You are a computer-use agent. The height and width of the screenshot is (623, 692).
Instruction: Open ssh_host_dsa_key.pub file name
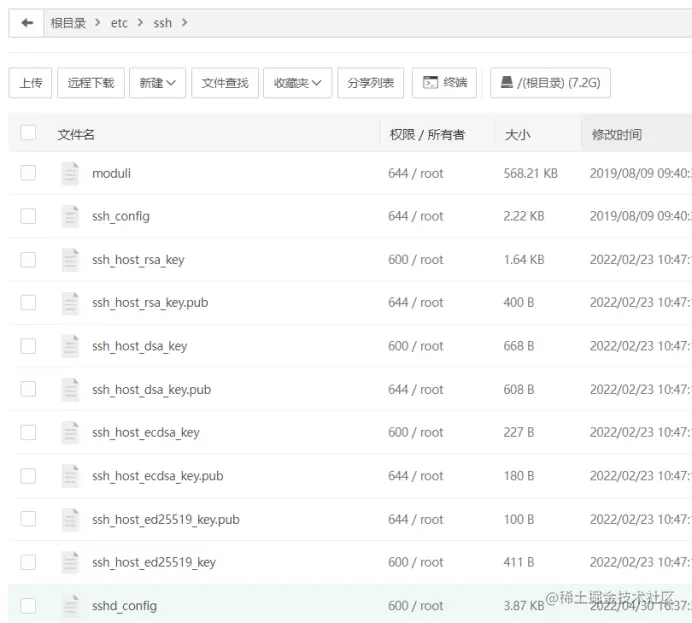pyautogui.click(x=151, y=390)
